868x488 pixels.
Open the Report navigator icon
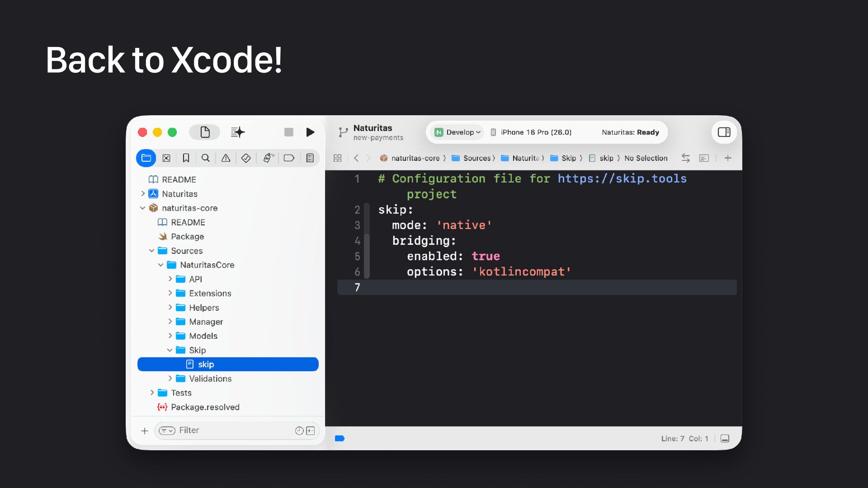tap(310, 158)
